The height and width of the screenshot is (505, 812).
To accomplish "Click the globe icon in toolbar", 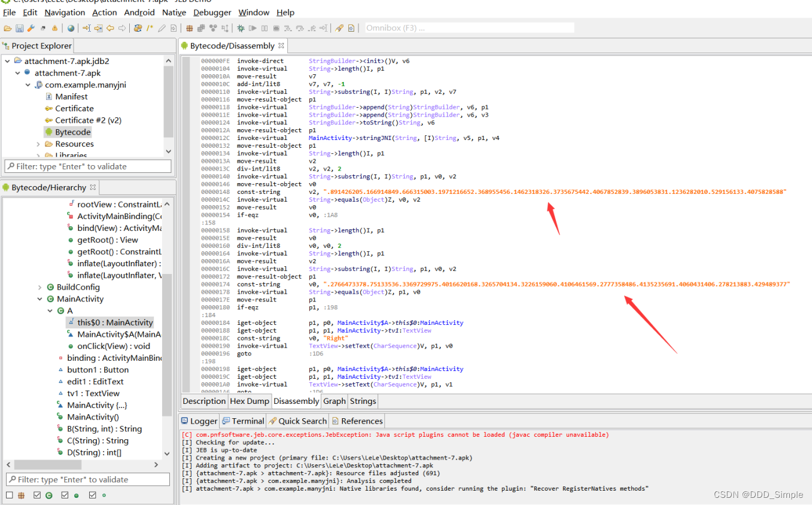I will point(71,28).
